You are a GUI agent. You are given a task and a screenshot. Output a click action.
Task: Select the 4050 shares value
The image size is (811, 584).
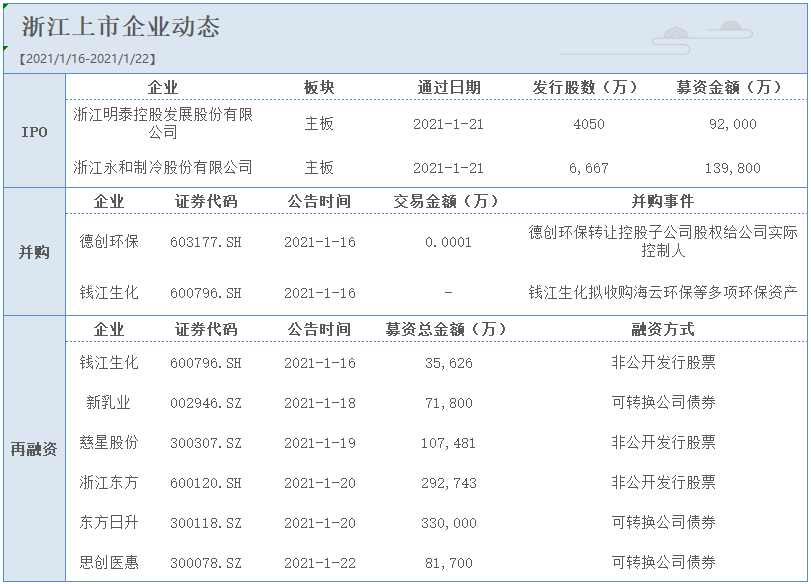(589, 124)
